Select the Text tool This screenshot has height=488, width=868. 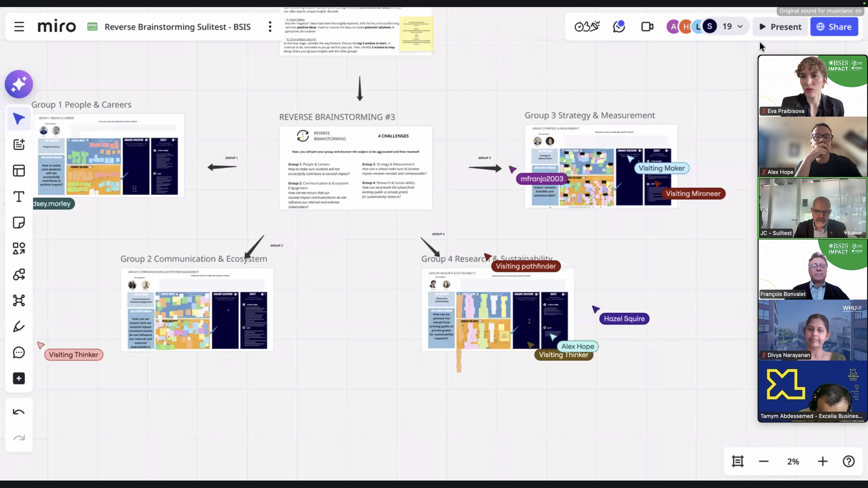point(19,197)
